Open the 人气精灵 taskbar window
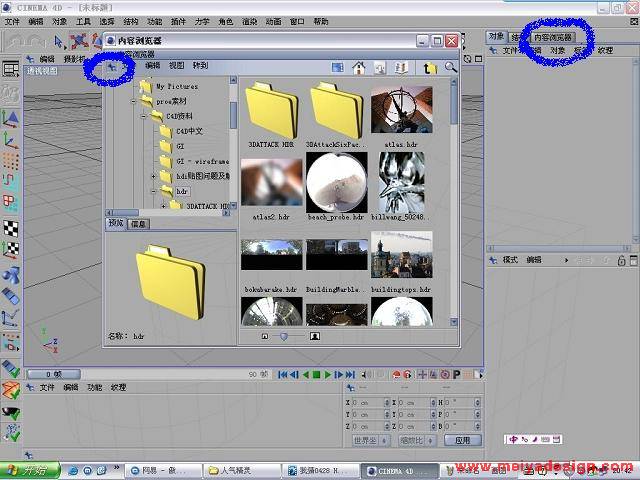Image resolution: width=640 pixels, height=480 pixels. pyautogui.click(x=242, y=471)
